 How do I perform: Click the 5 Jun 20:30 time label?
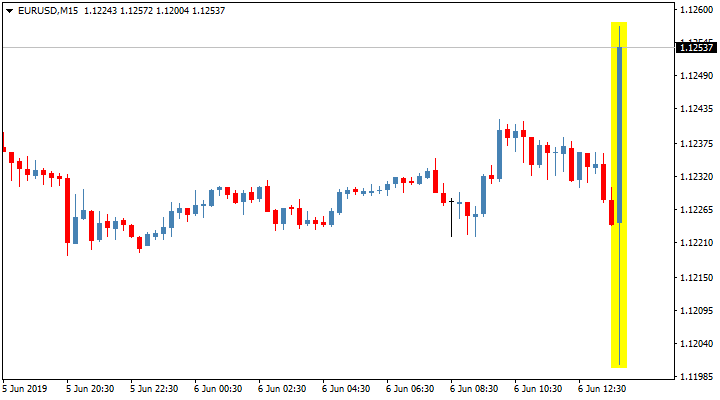point(90,389)
